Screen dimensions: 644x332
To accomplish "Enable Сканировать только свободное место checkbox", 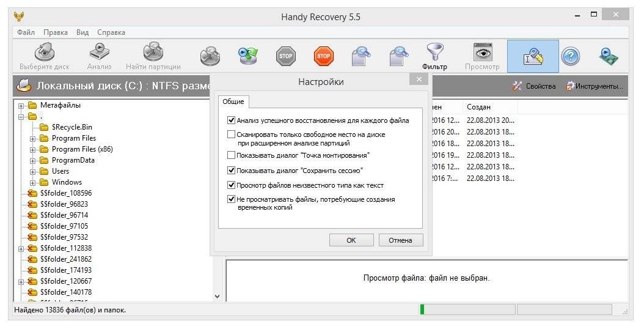I will coord(231,135).
